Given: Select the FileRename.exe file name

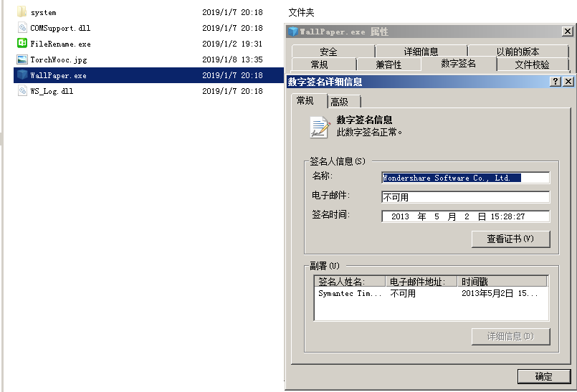Looking at the screenshot, I should pos(60,44).
